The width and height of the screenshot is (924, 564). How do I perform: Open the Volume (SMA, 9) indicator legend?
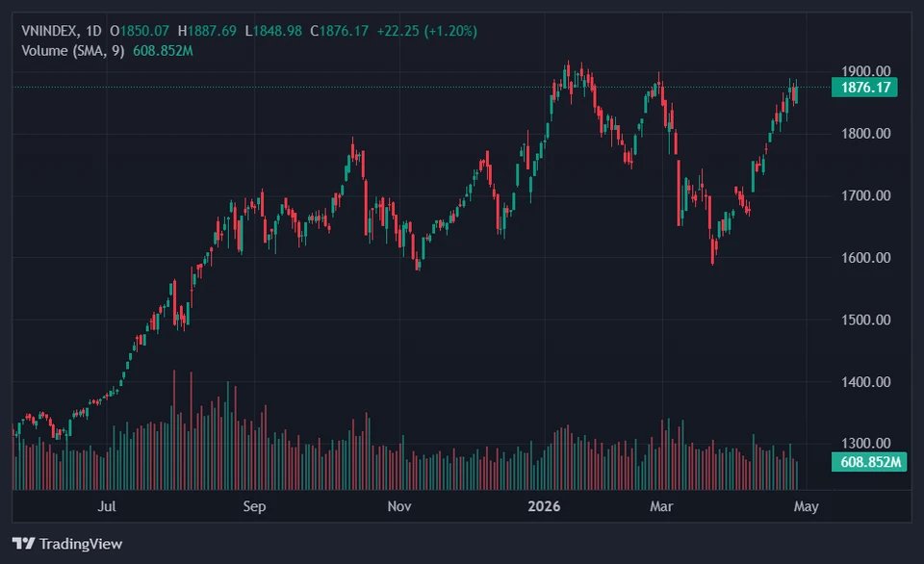73,50
